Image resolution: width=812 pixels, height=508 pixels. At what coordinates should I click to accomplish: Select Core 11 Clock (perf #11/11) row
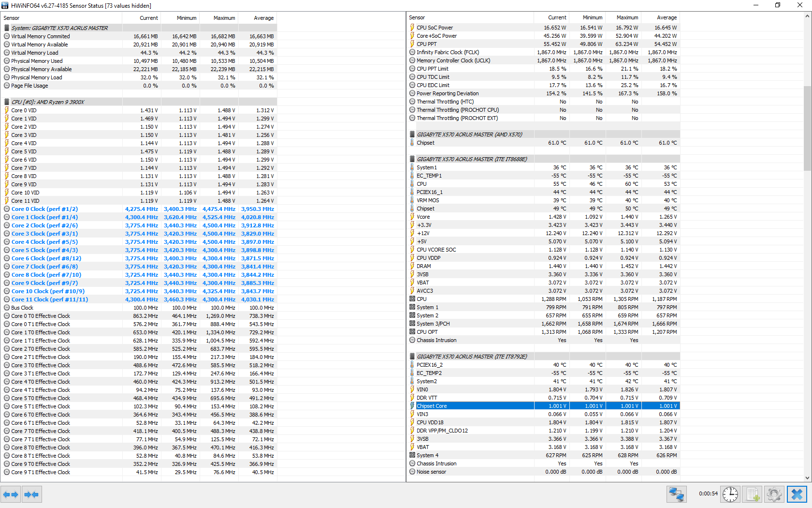point(139,299)
